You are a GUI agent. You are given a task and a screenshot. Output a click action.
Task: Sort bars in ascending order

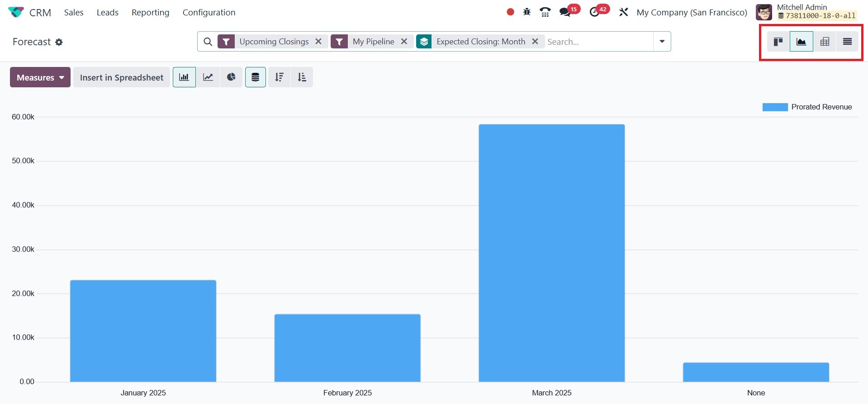[x=302, y=77]
